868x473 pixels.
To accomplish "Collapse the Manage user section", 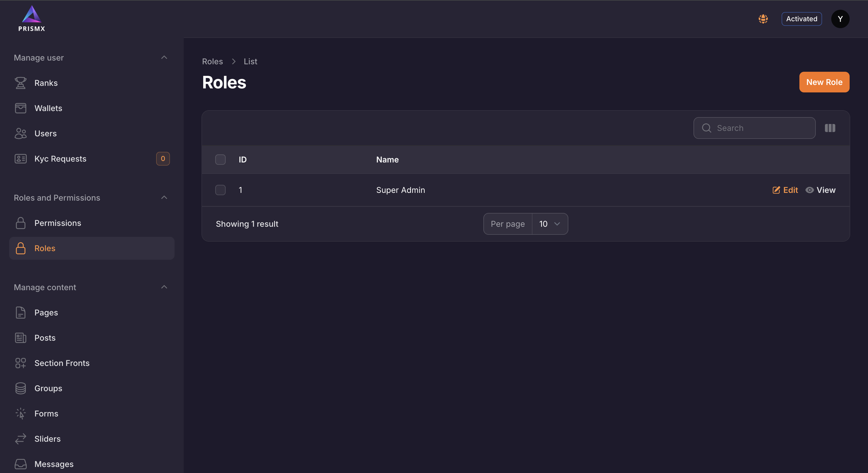I will (x=164, y=58).
